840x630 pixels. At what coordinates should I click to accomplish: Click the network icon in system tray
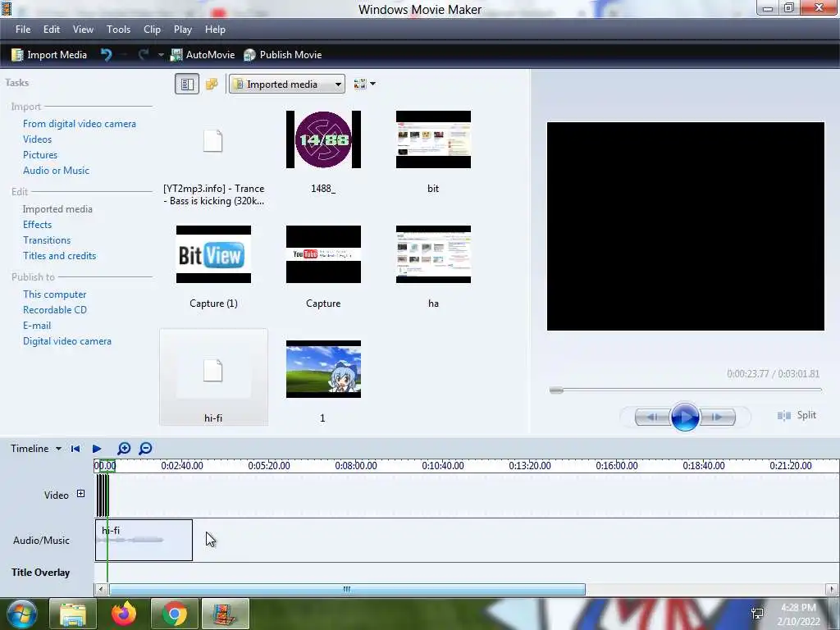click(757, 614)
